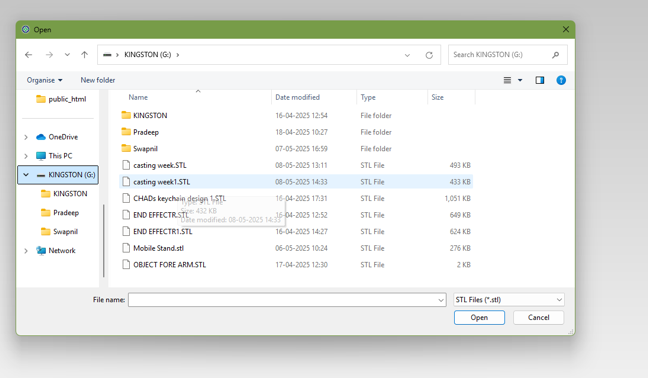The width and height of the screenshot is (648, 378).
Task: Open view options dropdown arrow
Action: (x=520, y=80)
